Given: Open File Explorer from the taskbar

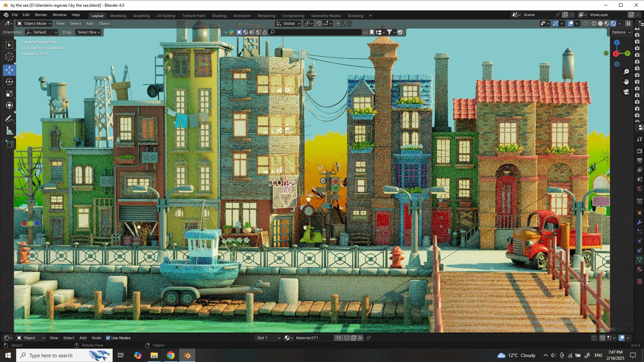Looking at the screenshot, I should coord(154,355).
